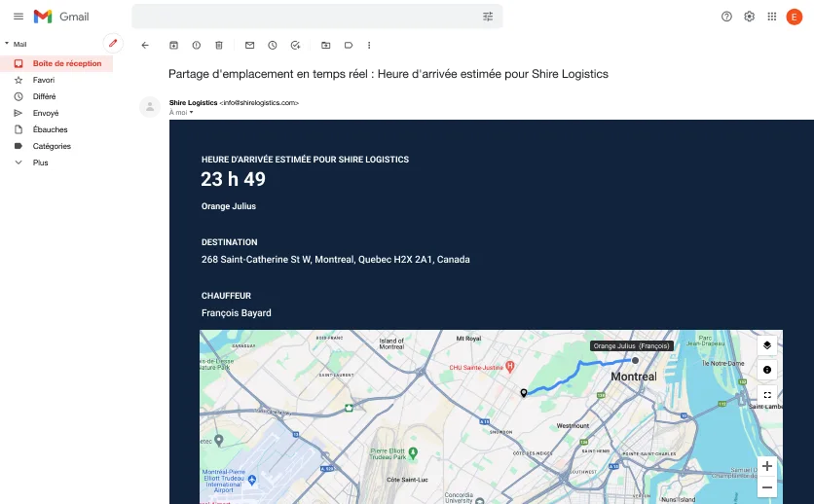Click driver name François Bayard

point(237,312)
